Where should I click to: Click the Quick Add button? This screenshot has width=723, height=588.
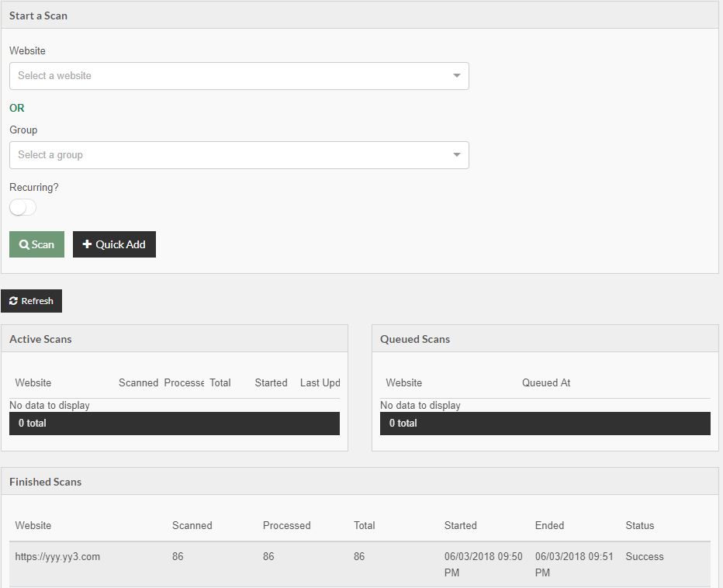click(114, 244)
